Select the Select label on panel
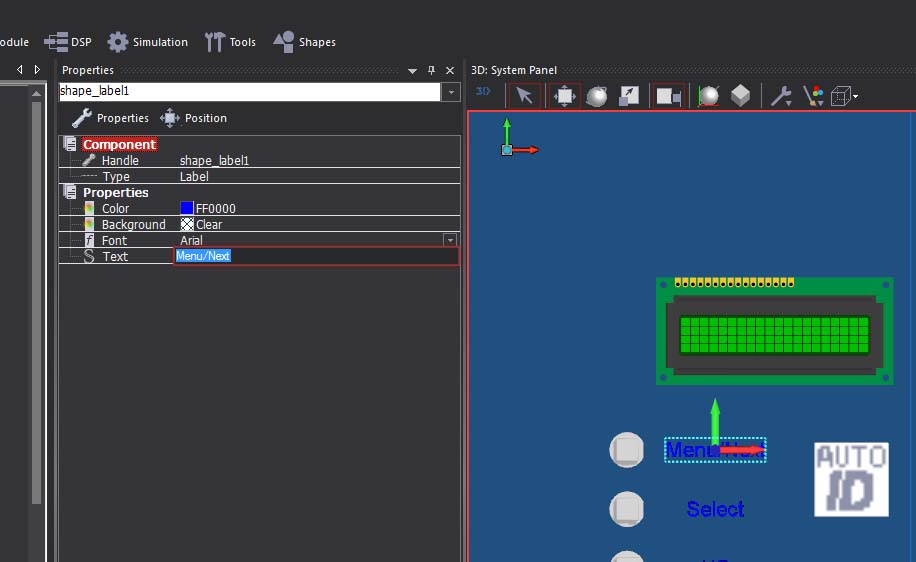The image size is (916, 562). pos(715,509)
